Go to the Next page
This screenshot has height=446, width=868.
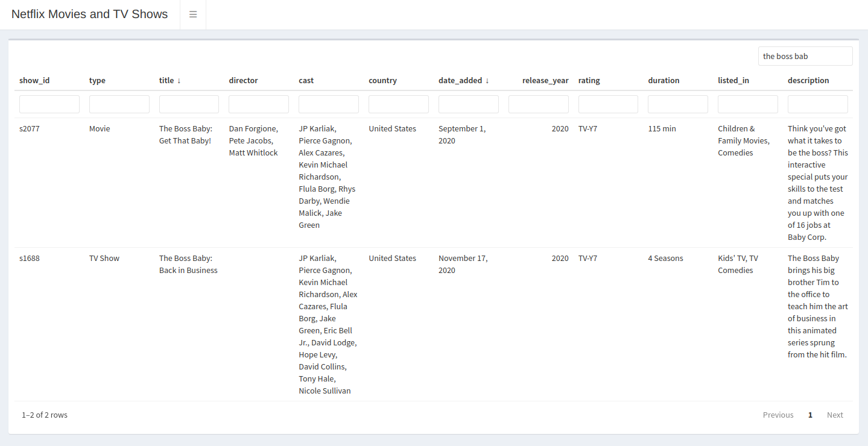click(835, 415)
